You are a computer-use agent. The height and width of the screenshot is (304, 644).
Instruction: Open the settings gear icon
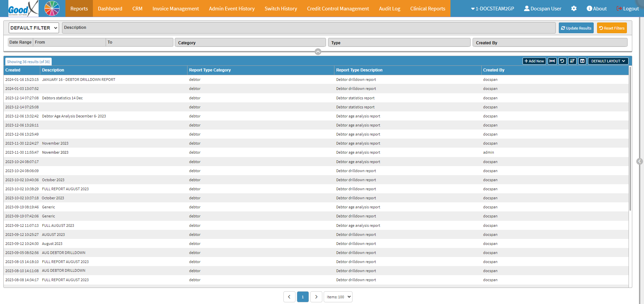click(574, 9)
